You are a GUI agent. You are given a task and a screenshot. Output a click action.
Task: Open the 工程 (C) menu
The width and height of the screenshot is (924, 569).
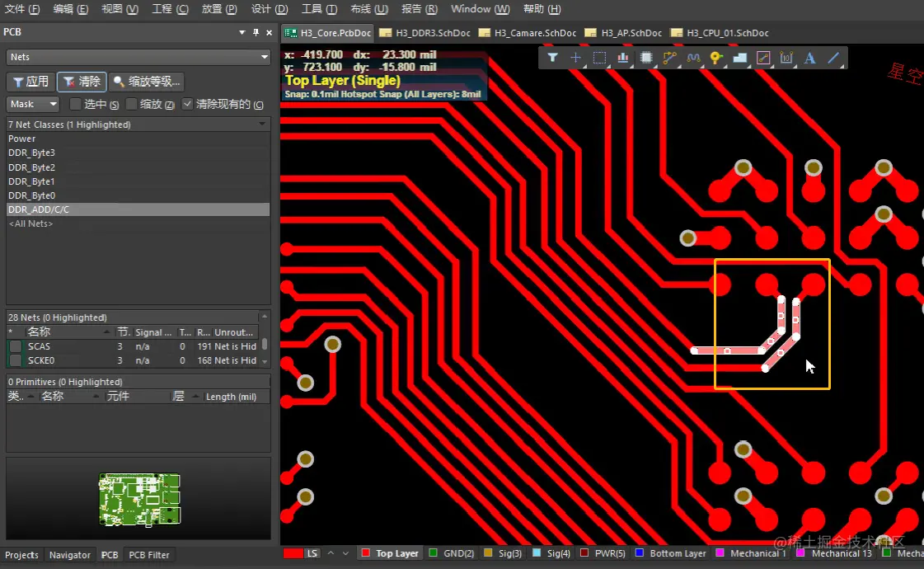click(x=170, y=9)
